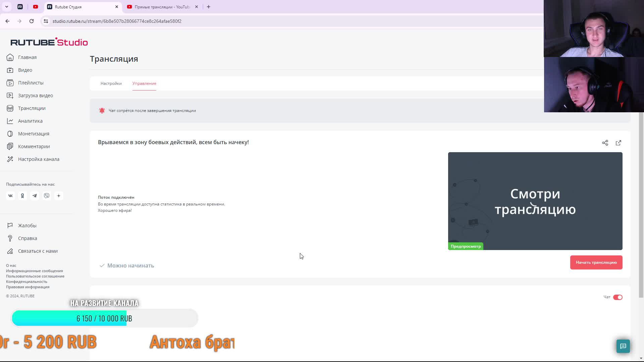The height and width of the screenshot is (362, 644).
Task: Click the page vertical scrollbar
Action: tap(641, 204)
